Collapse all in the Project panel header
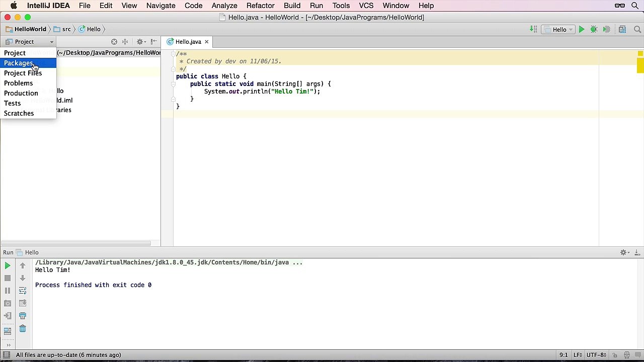Viewport: 644px width, 362px height. 125,42
